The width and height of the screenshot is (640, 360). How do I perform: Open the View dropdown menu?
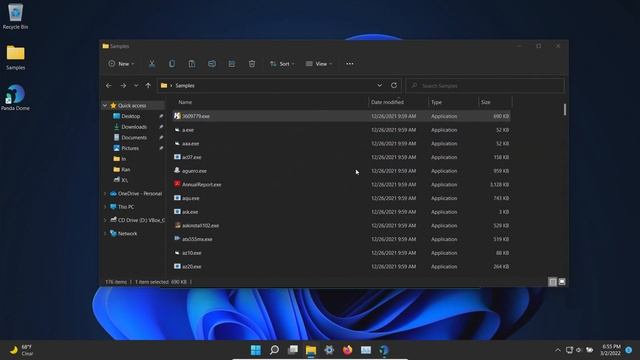(319, 64)
